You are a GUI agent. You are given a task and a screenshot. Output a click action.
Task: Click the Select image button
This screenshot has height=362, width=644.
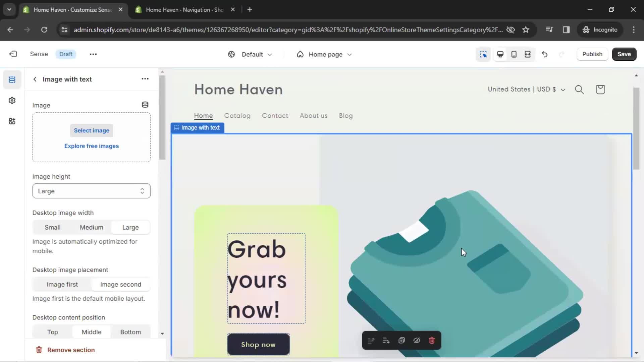pos(92,130)
